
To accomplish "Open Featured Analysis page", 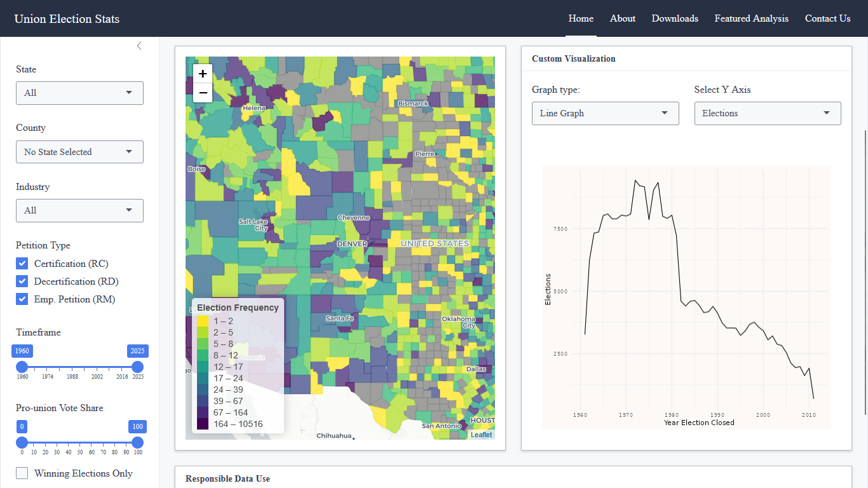I will tap(752, 18).
